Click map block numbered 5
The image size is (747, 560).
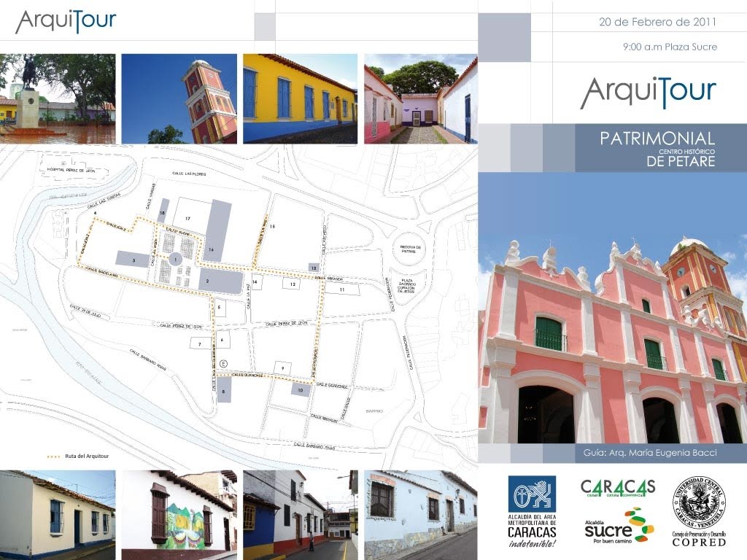[220, 308]
